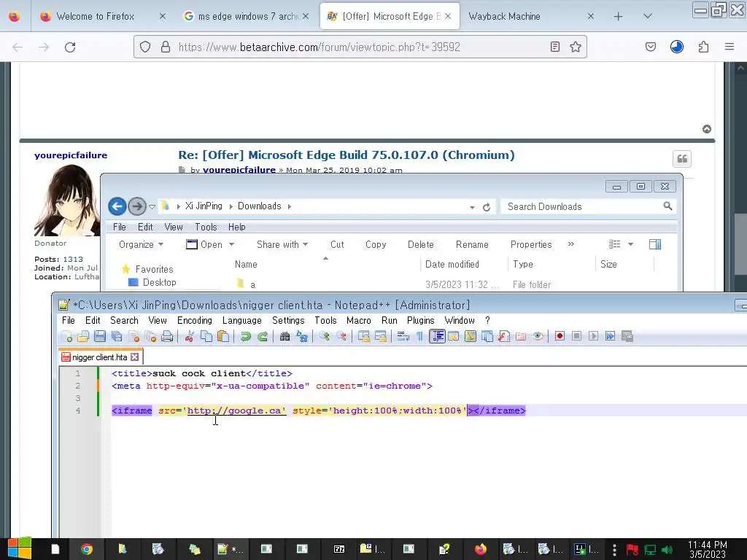
Task: Refresh the Explorer Downloads folder
Action: point(487,207)
